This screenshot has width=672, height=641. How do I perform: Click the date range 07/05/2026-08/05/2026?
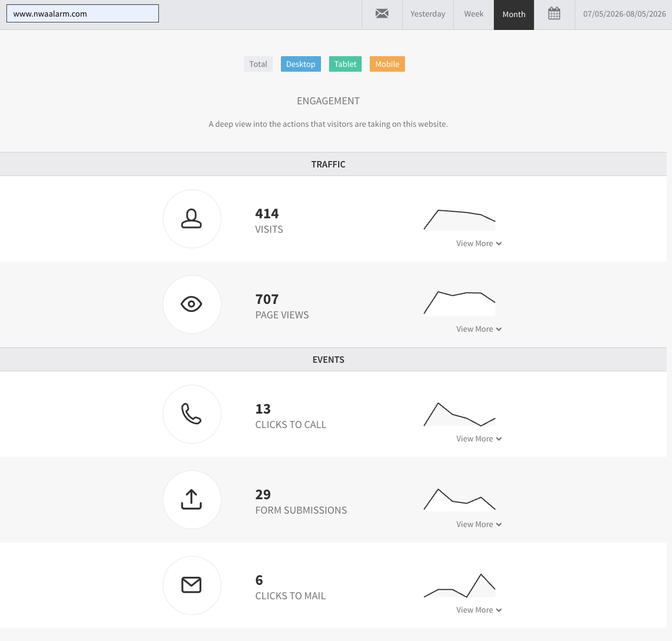624,14
